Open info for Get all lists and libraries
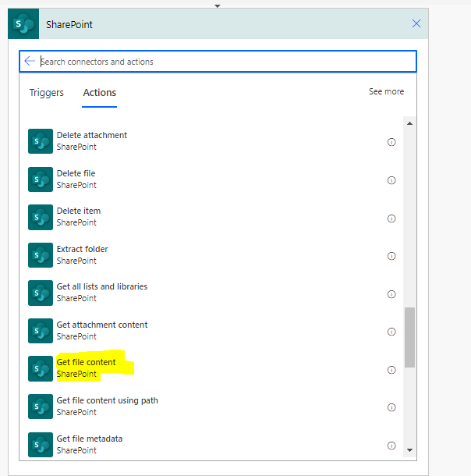This screenshot has height=476, width=471. point(391,294)
